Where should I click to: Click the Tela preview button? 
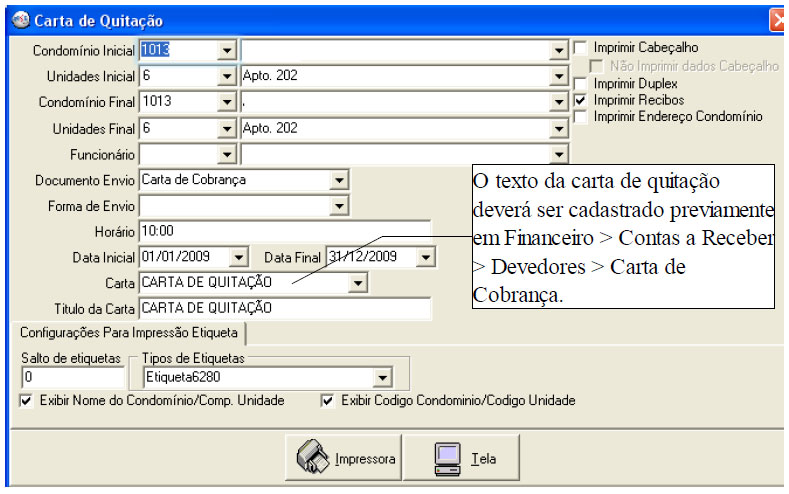461,458
